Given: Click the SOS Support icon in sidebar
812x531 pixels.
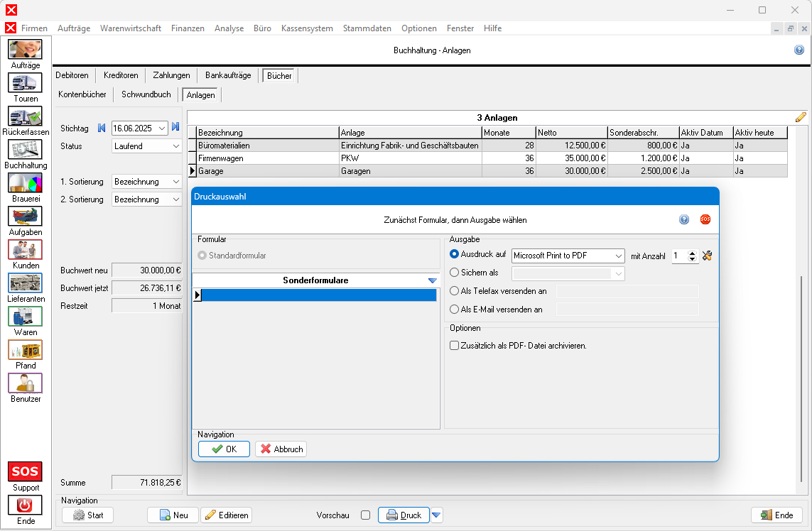Looking at the screenshot, I should (x=25, y=472).
